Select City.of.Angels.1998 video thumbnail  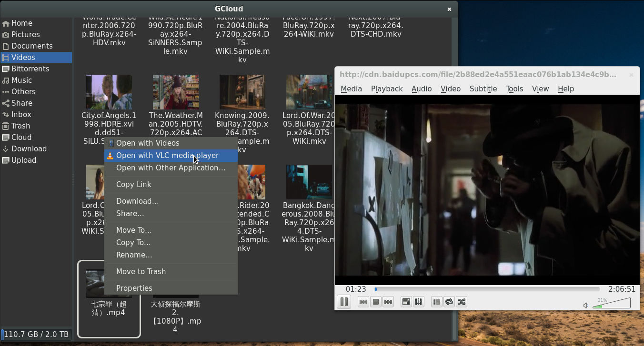tap(109, 92)
